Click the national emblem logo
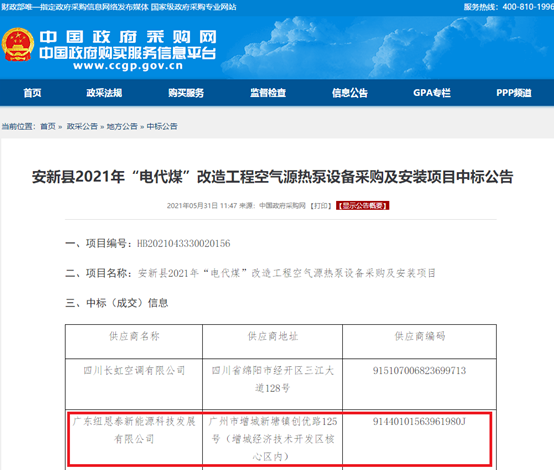 coord(18,45)
